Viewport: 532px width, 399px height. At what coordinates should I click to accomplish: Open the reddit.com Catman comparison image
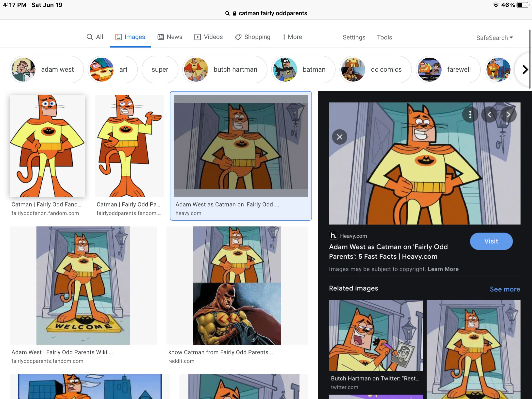(x=237, y=285)
